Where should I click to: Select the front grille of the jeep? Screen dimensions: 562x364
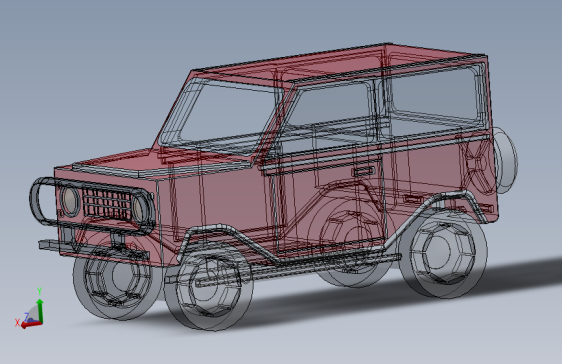tap(106, 205)
